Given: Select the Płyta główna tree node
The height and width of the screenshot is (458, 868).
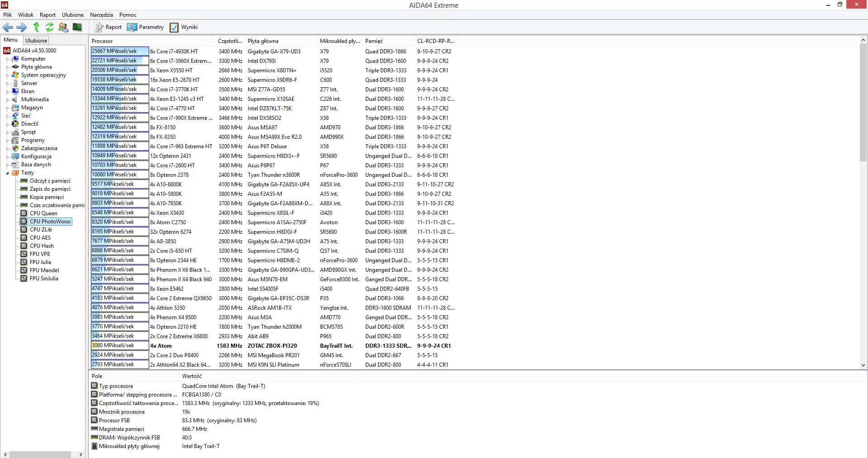Looking at the screenshot, I should 36,67.
